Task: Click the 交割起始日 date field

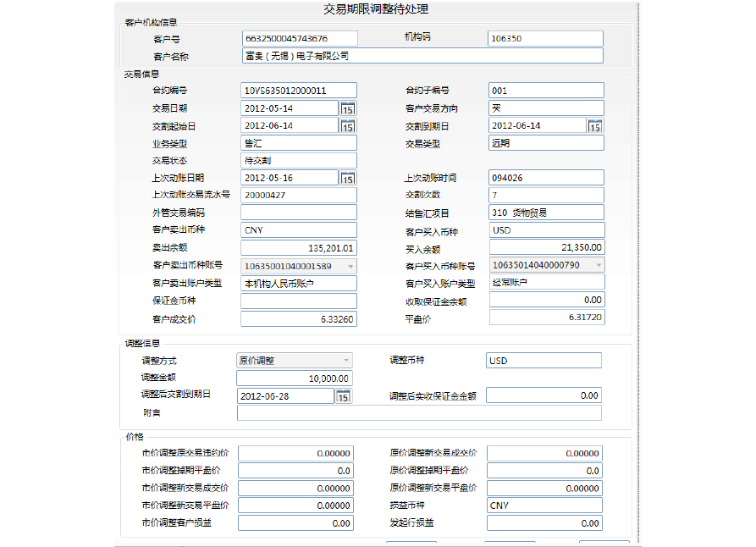Action: pyautogui.click(x=290, y=125)
